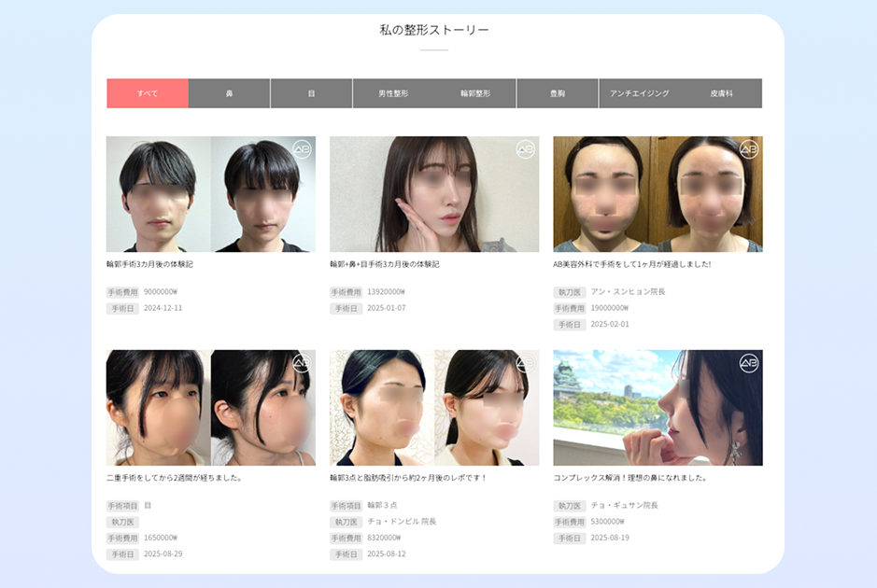877x588 pixels.
Task: Switch to the 鼻 category tab
Action: pos(229,93)
